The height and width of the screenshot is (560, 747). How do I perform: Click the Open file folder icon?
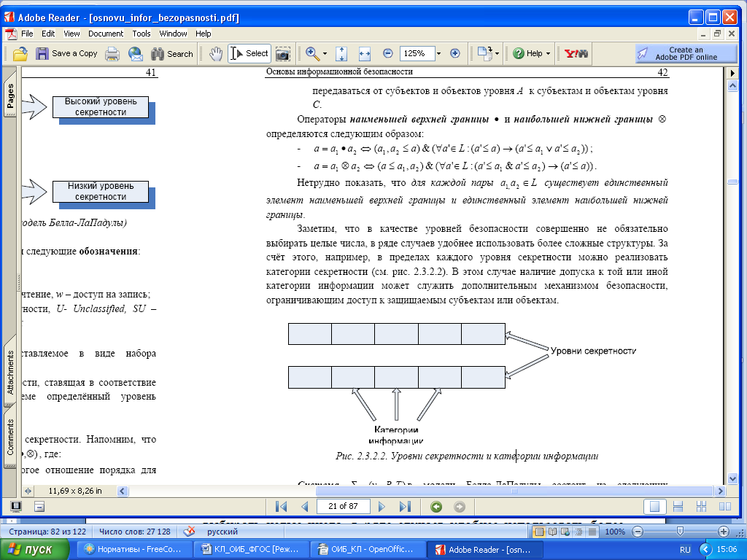[x=20, y=54]
